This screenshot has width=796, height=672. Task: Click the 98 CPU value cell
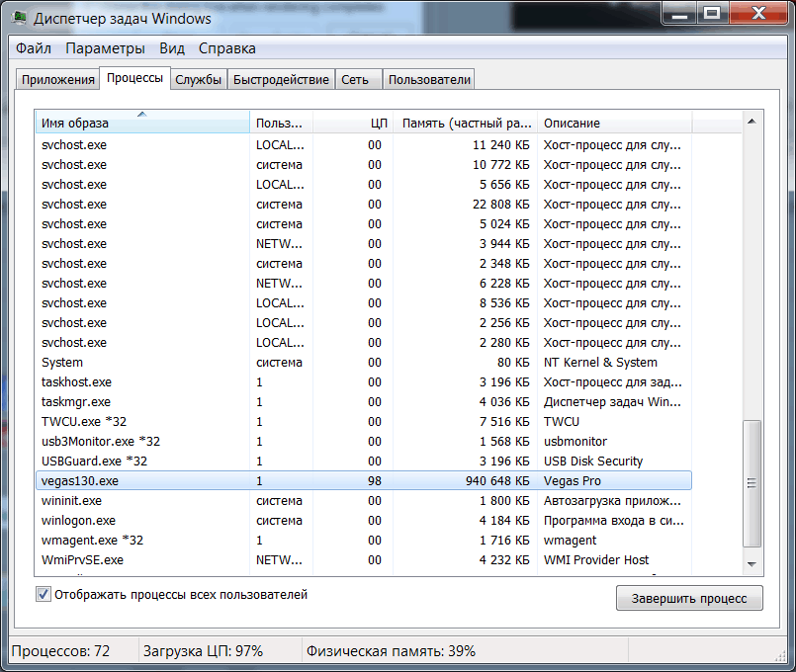pos(375,481)
